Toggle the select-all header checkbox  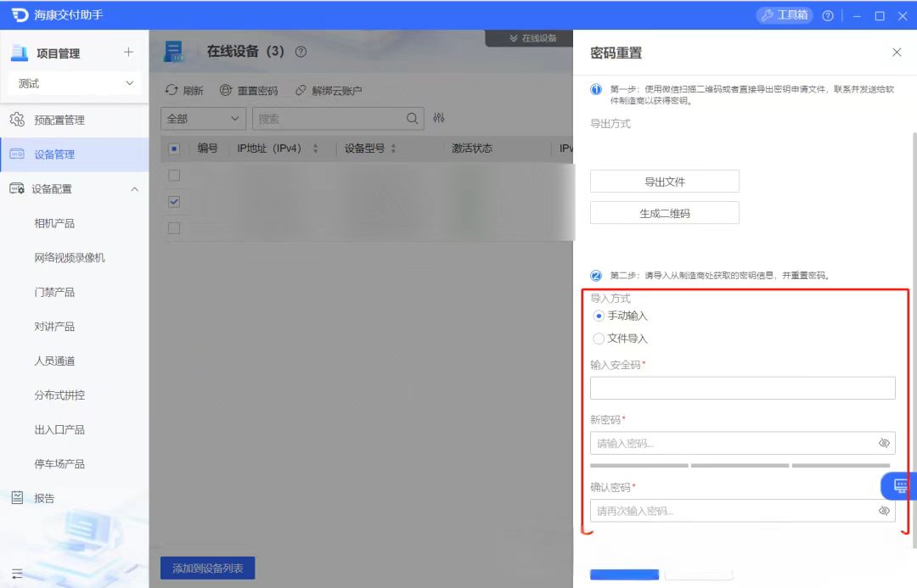(174, 148)
